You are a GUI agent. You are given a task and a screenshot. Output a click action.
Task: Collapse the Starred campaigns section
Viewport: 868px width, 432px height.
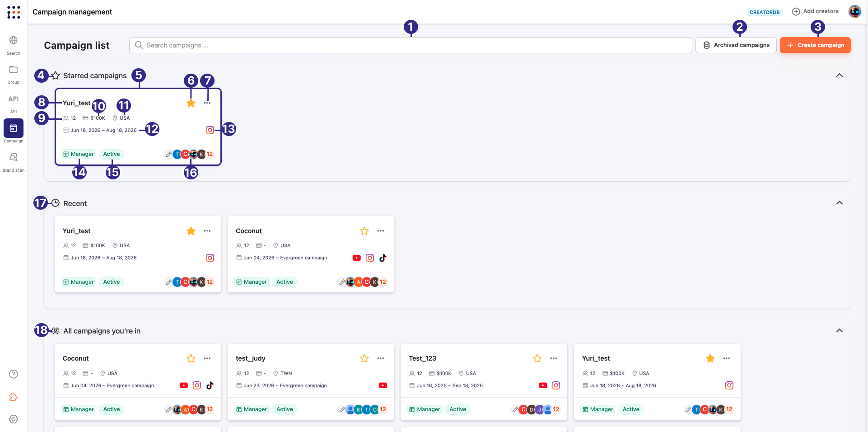(x=840, y=75)
